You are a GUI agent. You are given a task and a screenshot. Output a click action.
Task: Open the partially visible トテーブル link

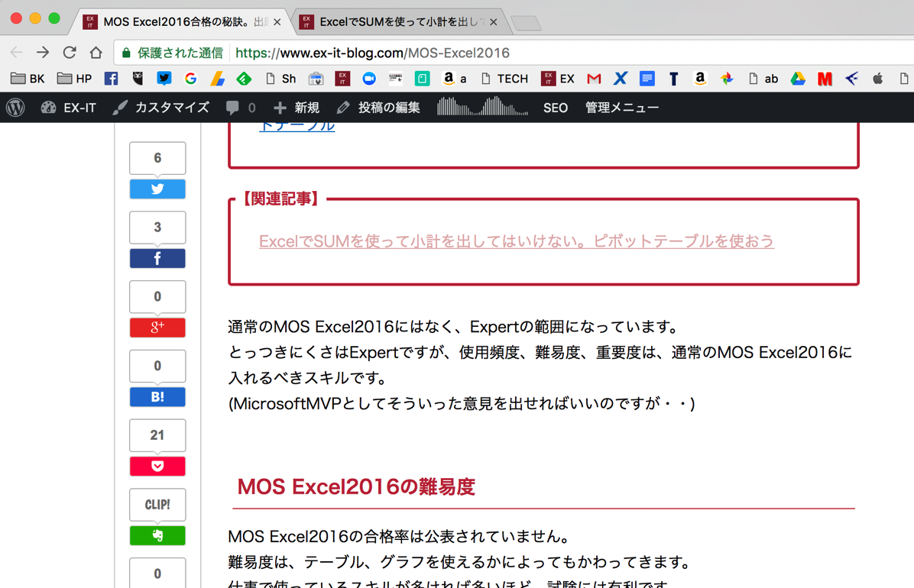[x=297, y=126]
